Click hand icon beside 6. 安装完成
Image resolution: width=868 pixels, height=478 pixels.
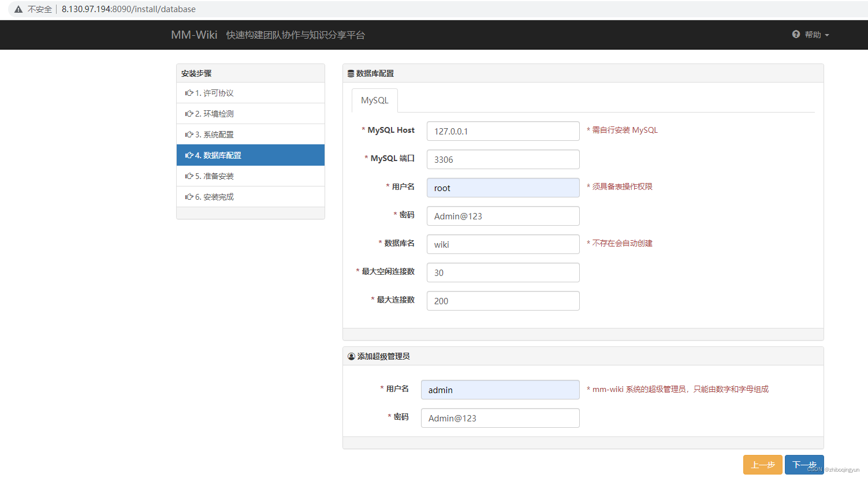189,197
